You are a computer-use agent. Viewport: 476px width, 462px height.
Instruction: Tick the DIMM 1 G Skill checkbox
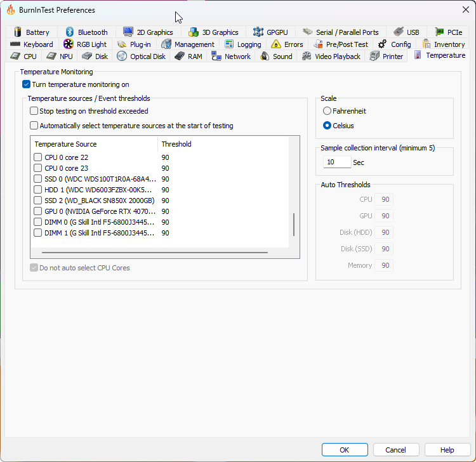(37, 233)
